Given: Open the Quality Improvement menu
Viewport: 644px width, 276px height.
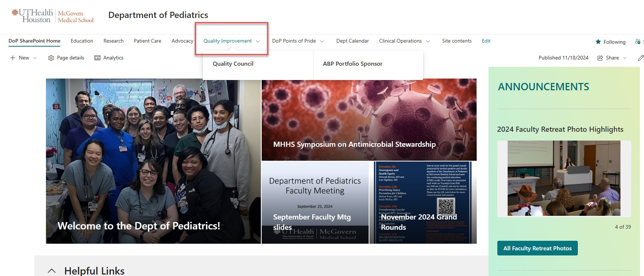Looking at the screenshot, I should pos(228,41).
